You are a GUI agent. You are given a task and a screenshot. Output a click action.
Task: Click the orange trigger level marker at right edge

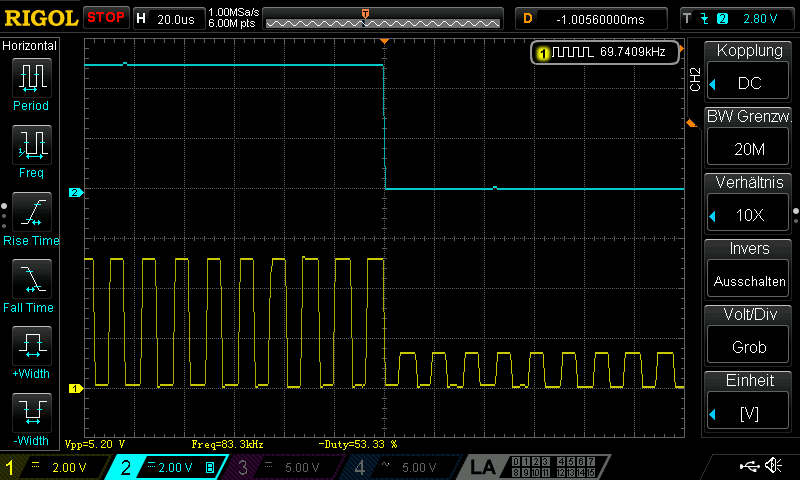click(x=691, y=123)
